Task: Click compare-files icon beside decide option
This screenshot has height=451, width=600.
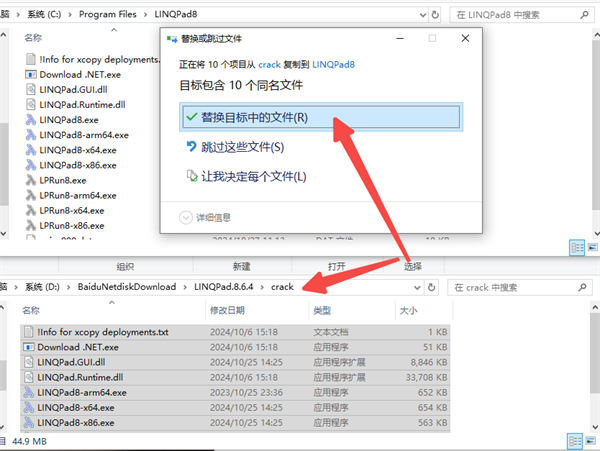Action: click(192, 176)
